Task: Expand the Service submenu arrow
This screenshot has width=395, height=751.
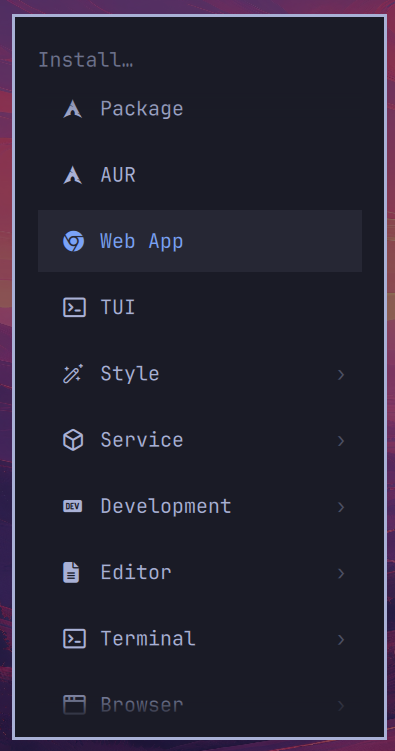Action: [x=341, y=440]
